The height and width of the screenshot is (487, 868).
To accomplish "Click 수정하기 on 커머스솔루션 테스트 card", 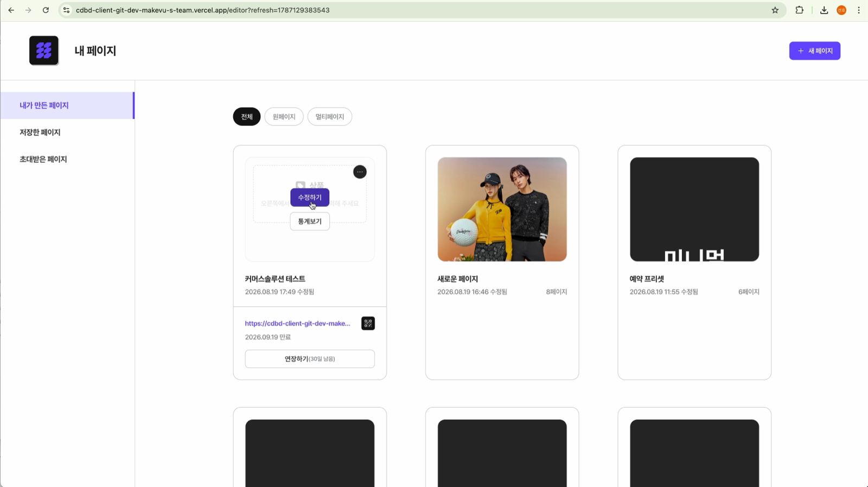I will coord(310,198).
